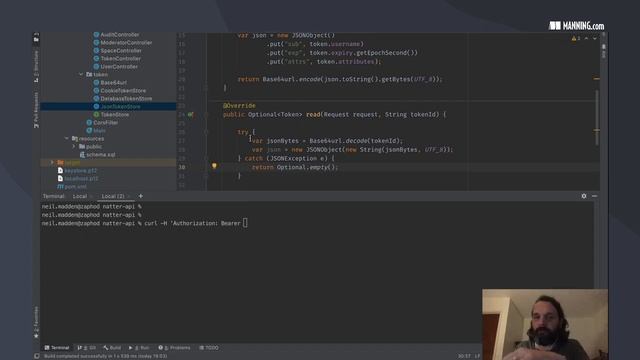Open SpaceController class file

point(121,51)
